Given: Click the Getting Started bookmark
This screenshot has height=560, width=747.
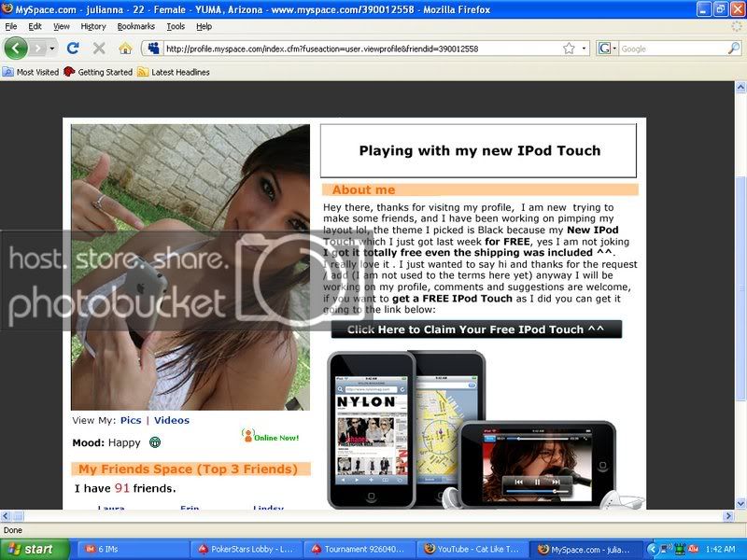Looking at the screenshot, I should point(98,72).
